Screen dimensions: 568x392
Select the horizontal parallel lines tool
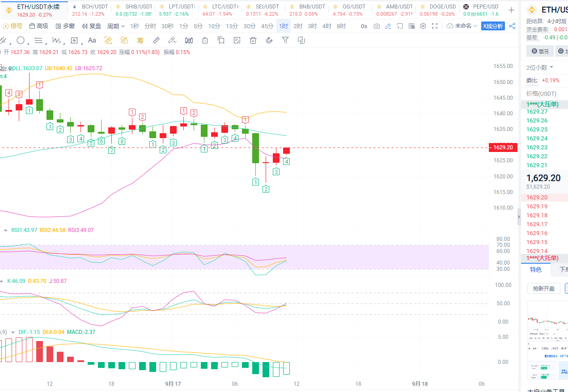38,40
